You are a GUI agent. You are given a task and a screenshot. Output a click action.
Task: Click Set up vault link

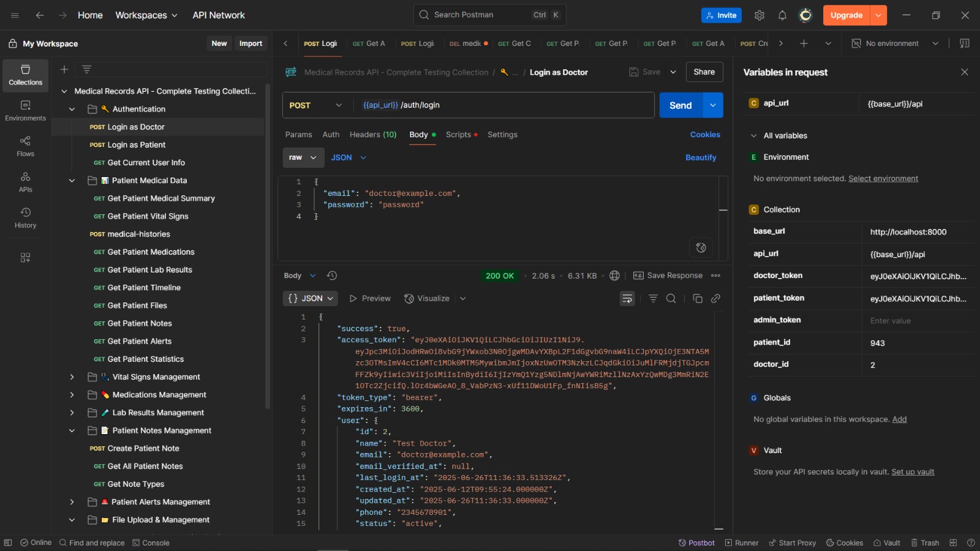point(913,472)
